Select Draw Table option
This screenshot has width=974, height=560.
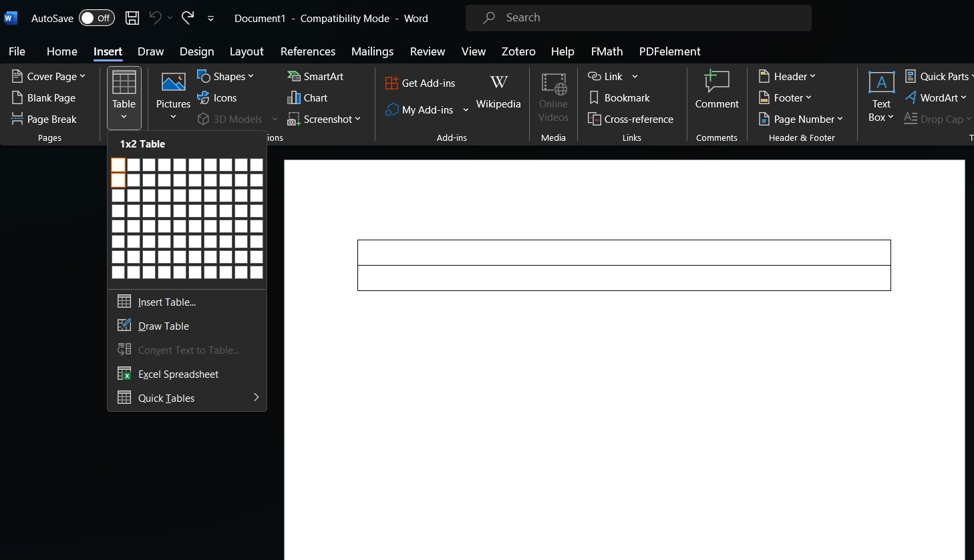(x=163, y=326)
